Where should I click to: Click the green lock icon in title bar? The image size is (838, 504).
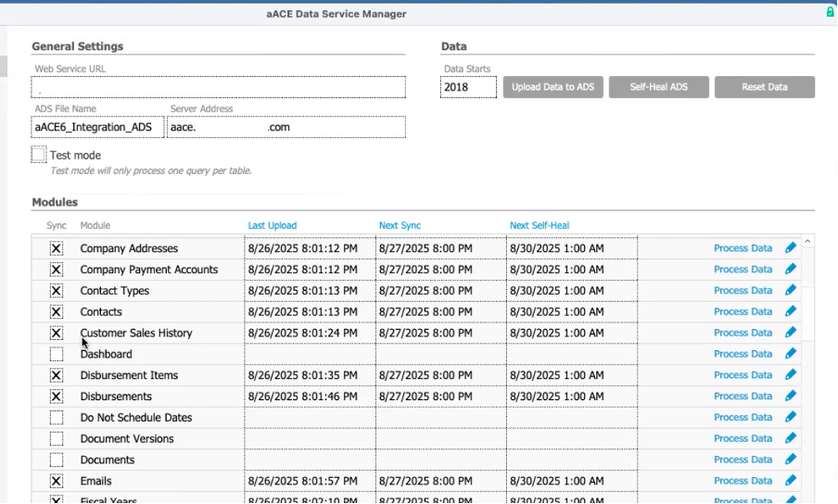click(831, 12)
